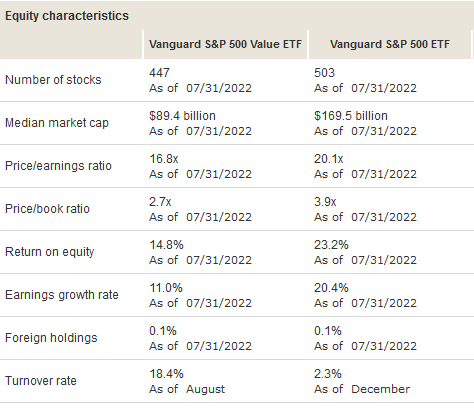Click the 18.4% turnover rate value
474x413 pixels.
click(166, 374)
